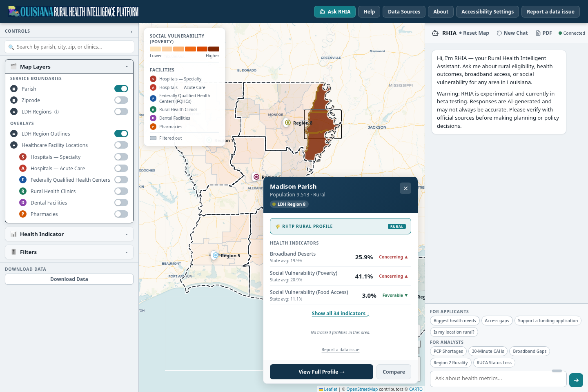This screenshot has height=392, width=588.
Task: Click the LDH Region Outlines layer icon
Action: click(x=14, y=134)
